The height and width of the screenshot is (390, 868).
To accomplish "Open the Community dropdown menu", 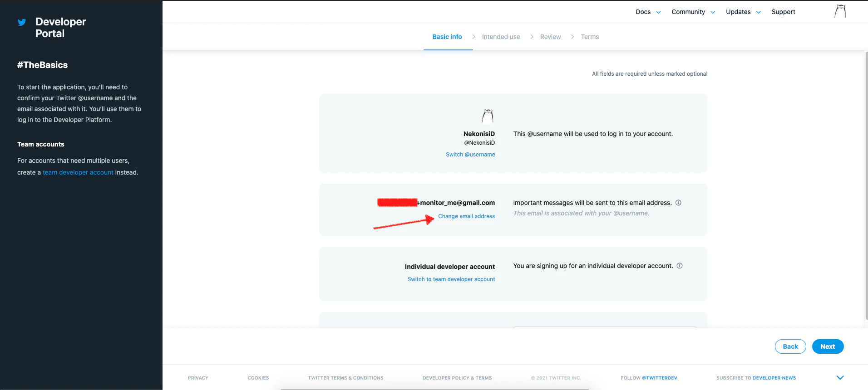I will tap(693, 12).
